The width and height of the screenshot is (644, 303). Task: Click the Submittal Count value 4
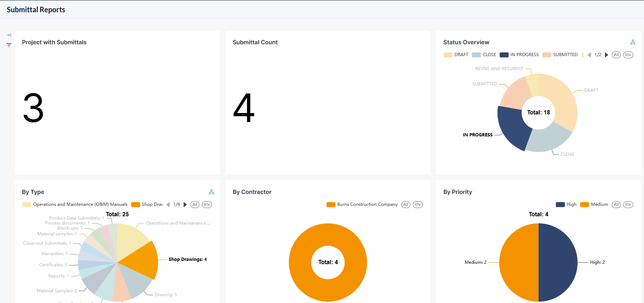coord(244,108)
